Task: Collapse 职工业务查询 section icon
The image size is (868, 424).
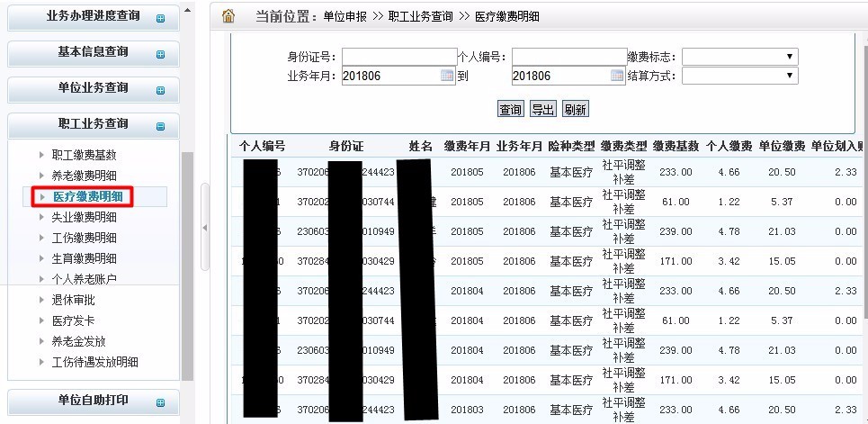Action: pos(160,126)
